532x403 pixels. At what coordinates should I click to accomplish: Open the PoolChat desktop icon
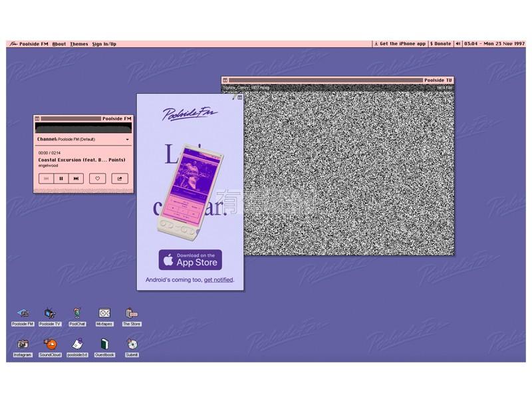(77, 314)
